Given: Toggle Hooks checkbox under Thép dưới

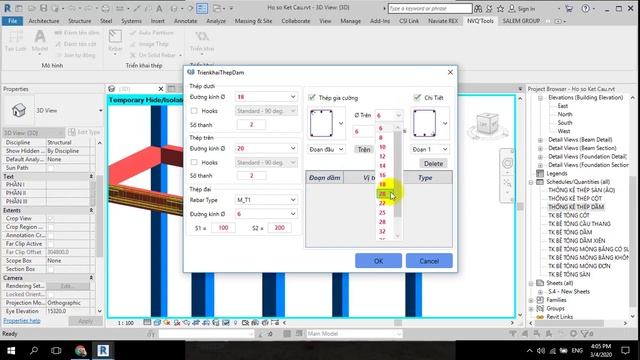Looking at the screenshot, I should tap(194, 111).
